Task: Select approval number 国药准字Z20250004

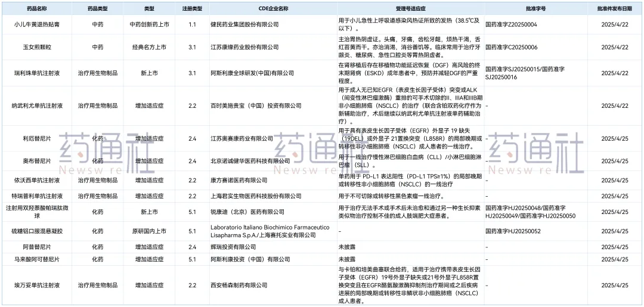Action: click(x=511, y=24)
